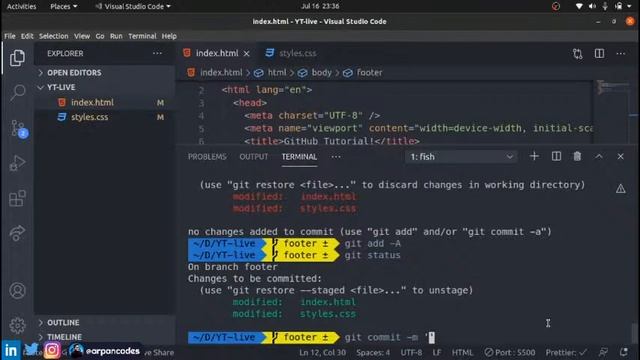Open the Go menu
The width and height of the screenshot is (640, 360).
coord(100,36)
